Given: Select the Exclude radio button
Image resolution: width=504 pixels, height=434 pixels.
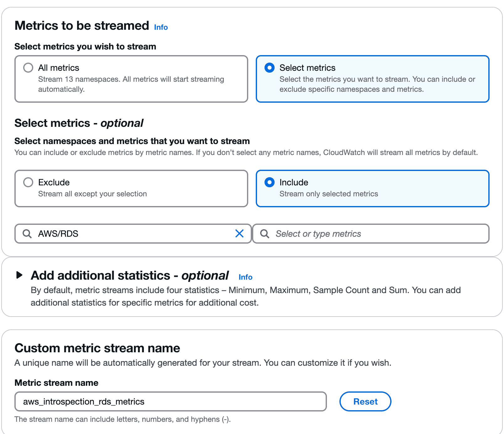Looking at the screenshot, I should tap(28, 182).
